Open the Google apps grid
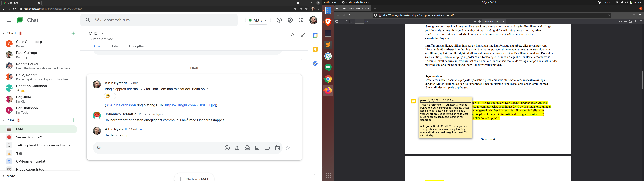 [x=301, y=20]
